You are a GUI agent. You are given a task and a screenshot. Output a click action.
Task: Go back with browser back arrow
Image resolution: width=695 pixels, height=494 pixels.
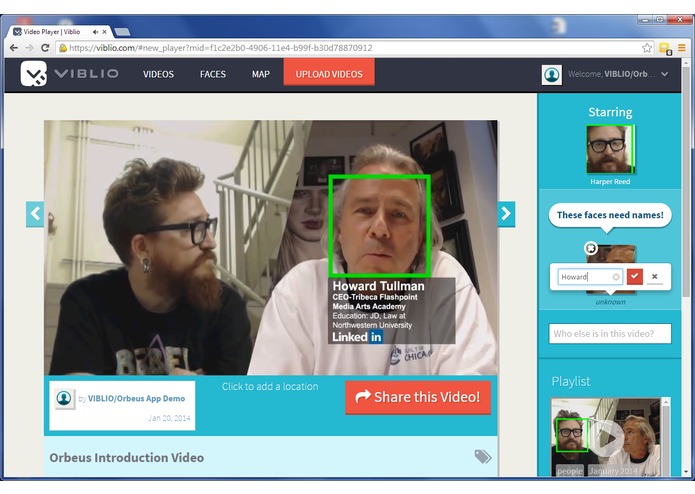coord(14,48)
